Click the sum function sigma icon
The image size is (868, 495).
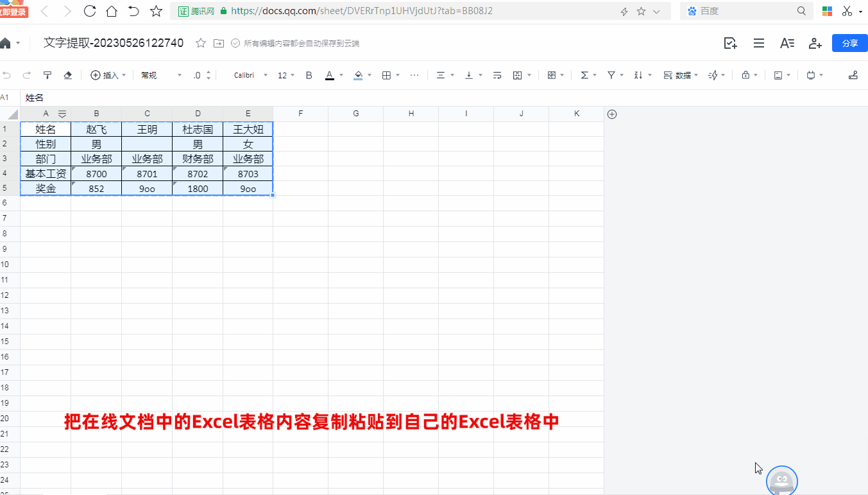click(x=584, y=75)
